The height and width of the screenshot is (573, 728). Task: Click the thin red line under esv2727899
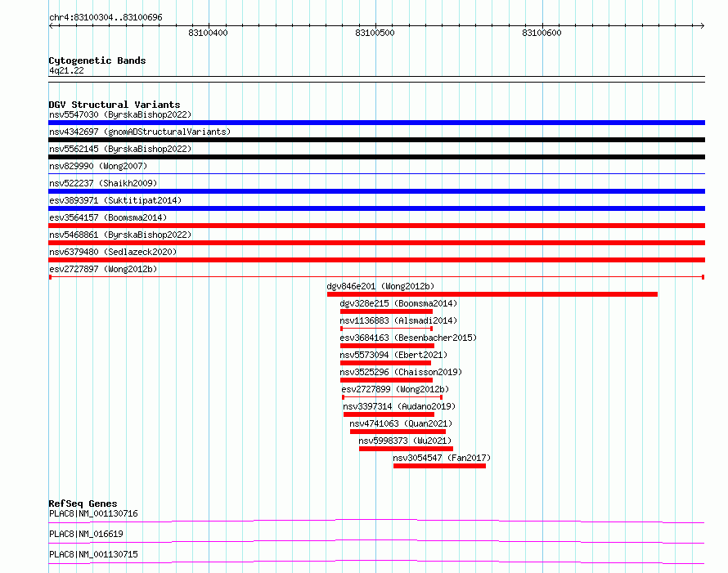(x=393, y=397)
